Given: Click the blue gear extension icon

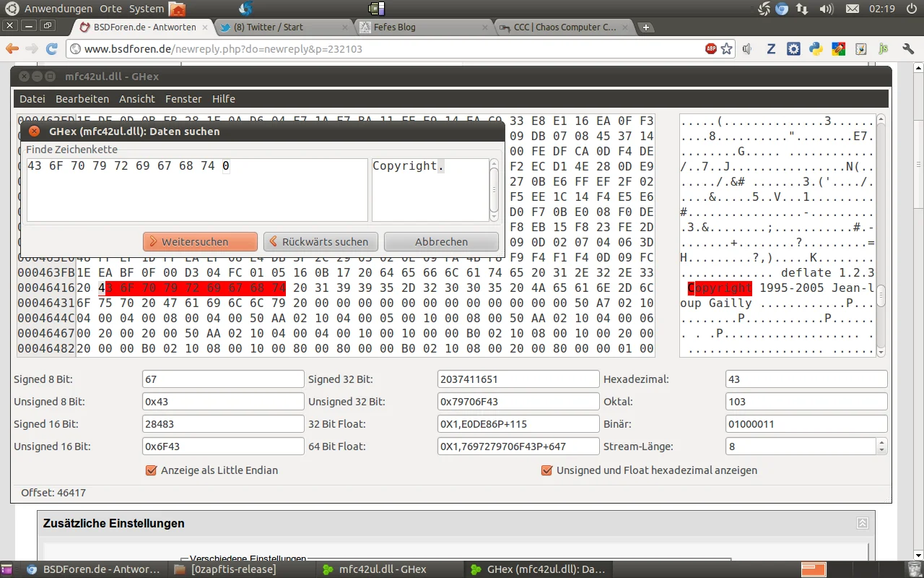Looking at the screenshot, I should (x=793, y=49).
